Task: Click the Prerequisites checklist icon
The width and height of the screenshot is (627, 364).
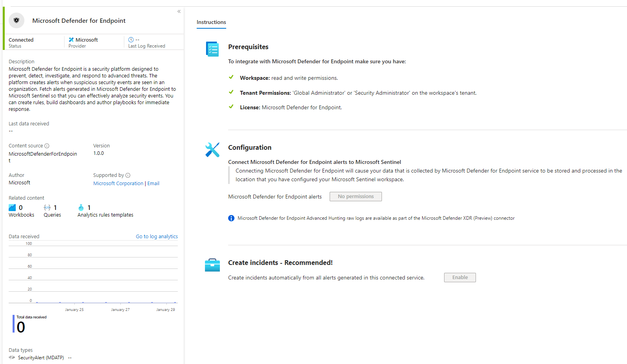Action: [x=212, y=49]
